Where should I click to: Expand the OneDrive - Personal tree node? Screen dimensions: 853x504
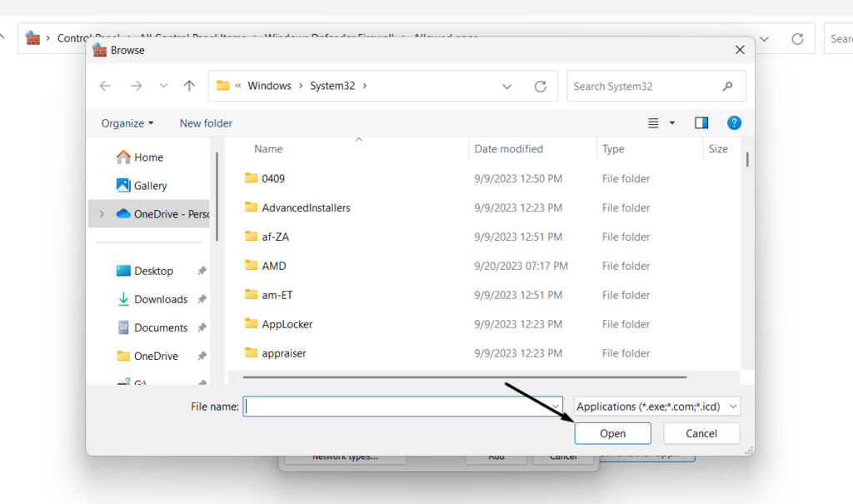(x=102, y=214)
